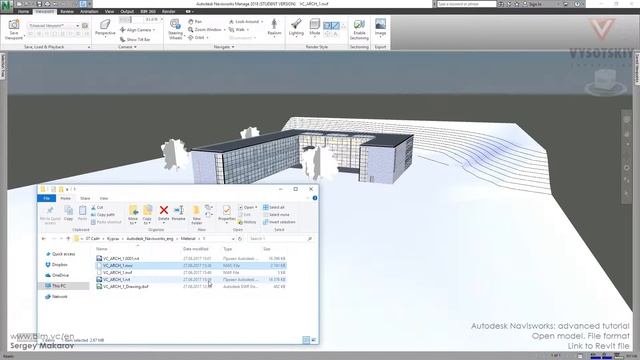The height and width of the screenshot is (360, 640).
Task: Click the Save Viewpoint tool
Action: (x=13, y=30)
